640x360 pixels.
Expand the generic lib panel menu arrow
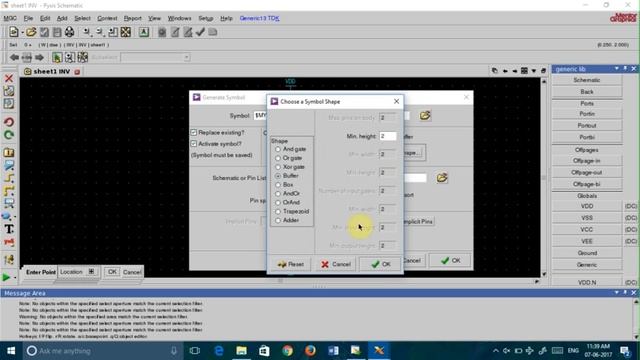pyautogui.click(x=616, y=69)
